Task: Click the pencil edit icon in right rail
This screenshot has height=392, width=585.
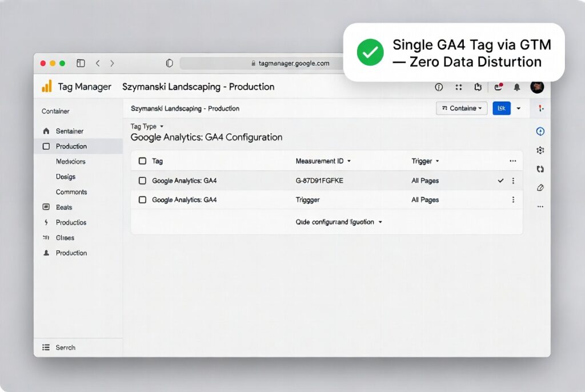Action: [x=540, y=187]
